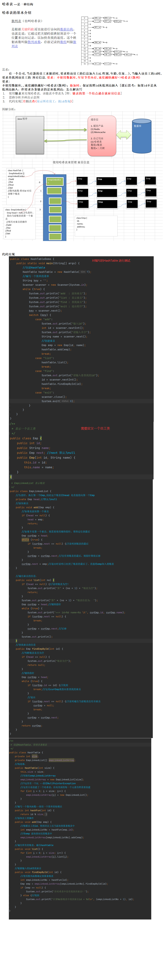The width and height of the screenshot is (165, 980).
Task: Click the green double-headed arrow to the database
Action: pyautogui.click(x=124, y=134)
